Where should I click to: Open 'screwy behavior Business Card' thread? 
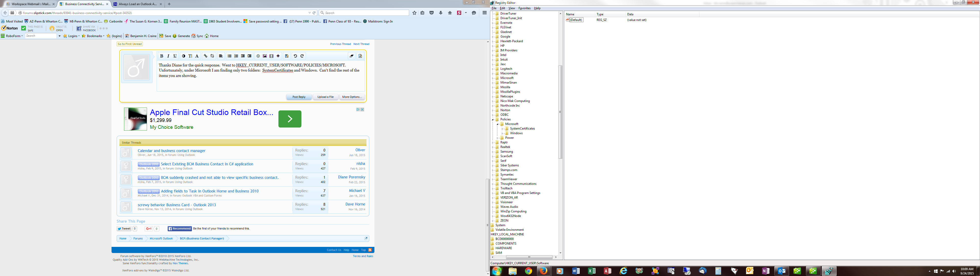tap(177, 205)
